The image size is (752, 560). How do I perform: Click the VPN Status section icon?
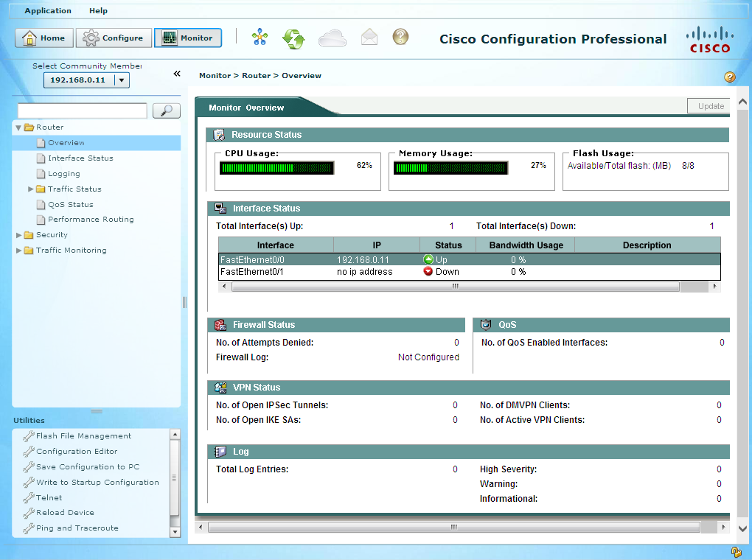coord(220,388)
